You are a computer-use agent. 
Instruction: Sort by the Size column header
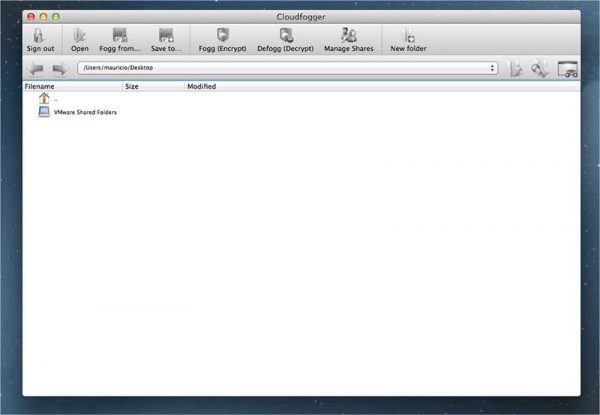tap(153, 86)
